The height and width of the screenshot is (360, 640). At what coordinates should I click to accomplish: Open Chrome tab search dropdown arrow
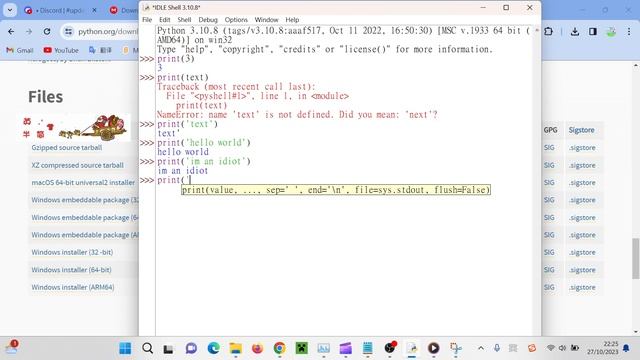(x=10, y=10)
